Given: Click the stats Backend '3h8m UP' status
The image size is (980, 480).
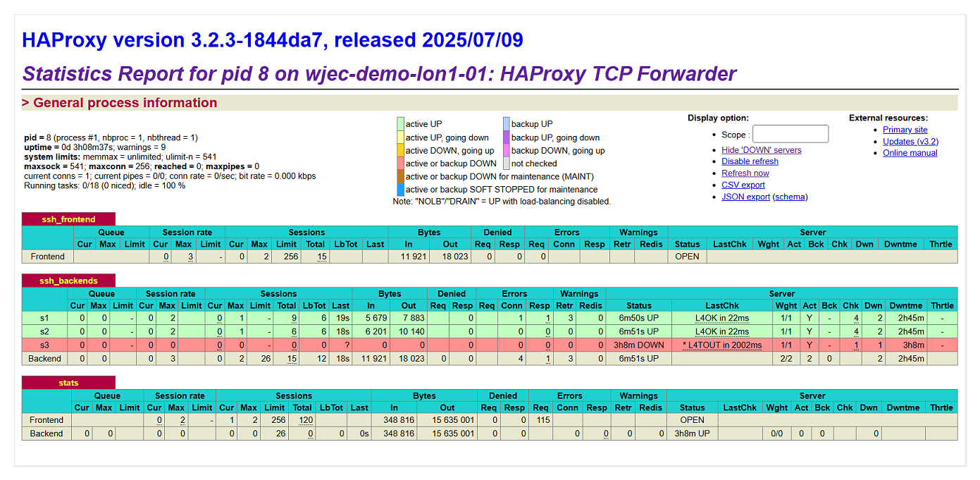Looking at the screenshot, I should pos(692,433).
